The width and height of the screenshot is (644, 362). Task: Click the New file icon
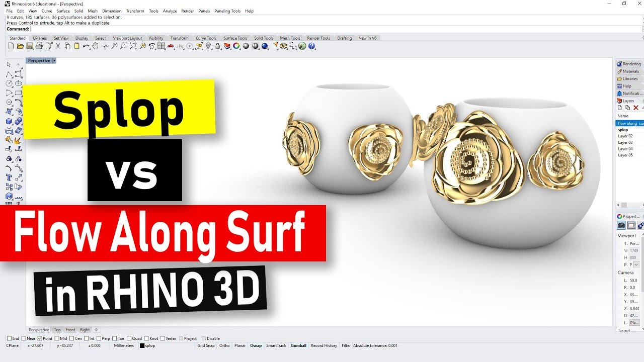coord(10,46)
